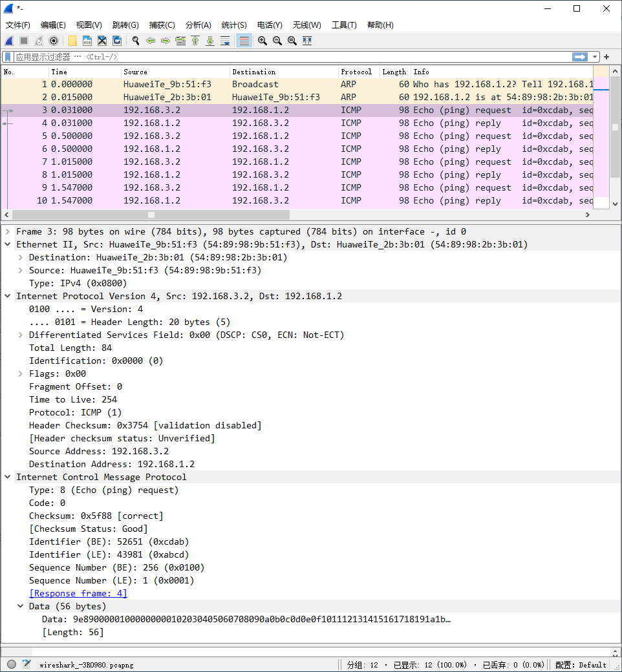Image resolution: width=622 pixels, height=672 pixels.
Task: Add a filter button with the plus icon
Action: tap(606, 57)
